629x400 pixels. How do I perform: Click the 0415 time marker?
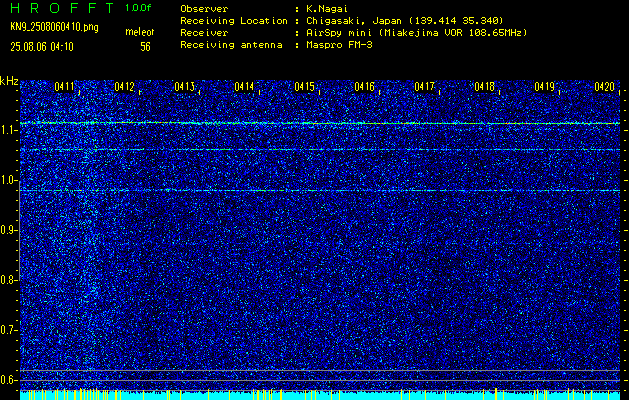click(304, 86)
